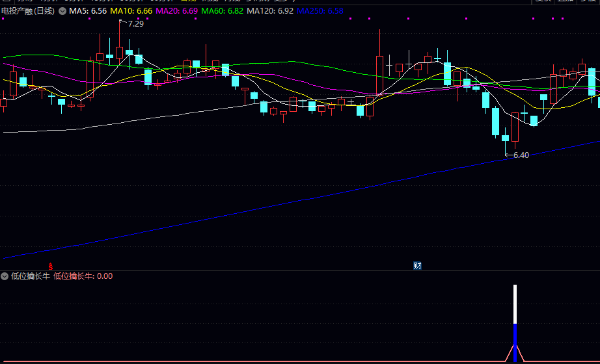Click the candlestick topped by 7.29 marker
The image size is (600, 364).
click(x=119, y=52)
